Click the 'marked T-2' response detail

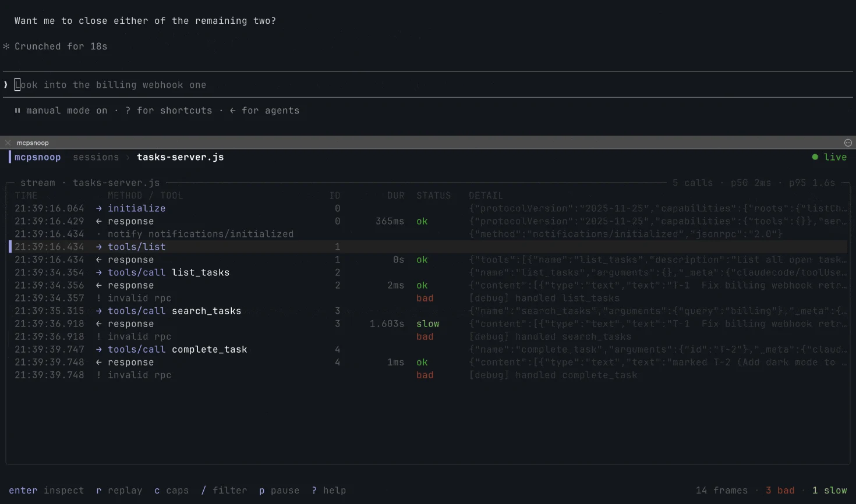(658, 362)
